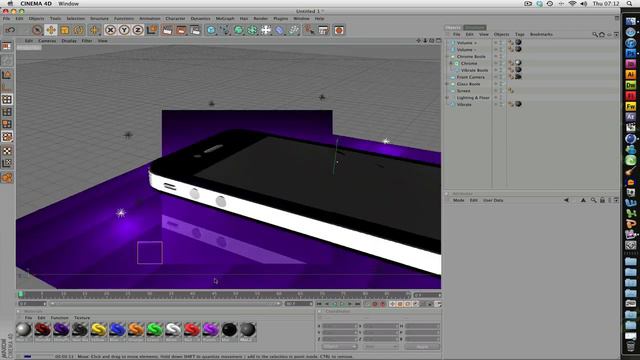Click the Attributes panel back arrow
The height and width of the screenshot is (360, 640).
click(x=566, y=200)
